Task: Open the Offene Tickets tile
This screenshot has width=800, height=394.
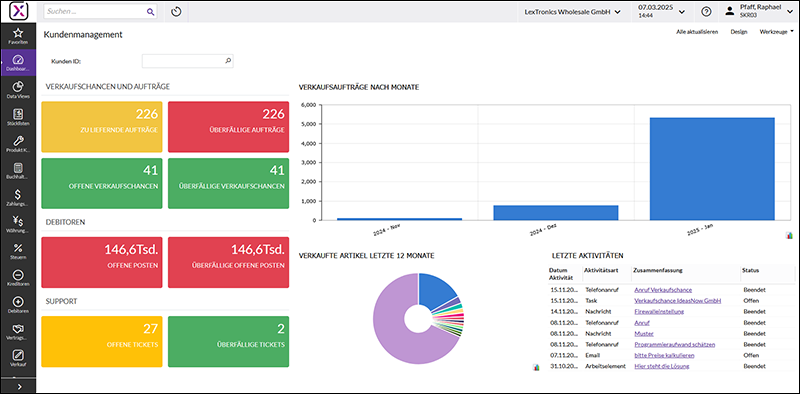Action: point(102,341)
